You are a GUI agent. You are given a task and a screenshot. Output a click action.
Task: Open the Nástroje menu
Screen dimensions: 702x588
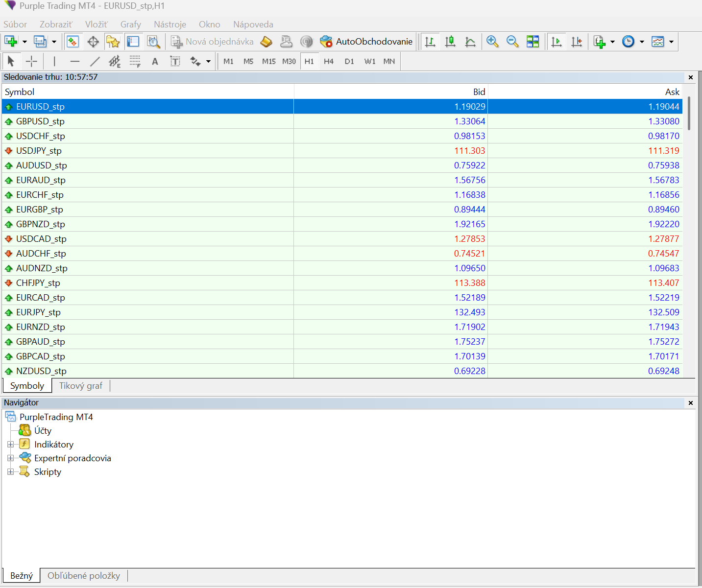[169, 24]
